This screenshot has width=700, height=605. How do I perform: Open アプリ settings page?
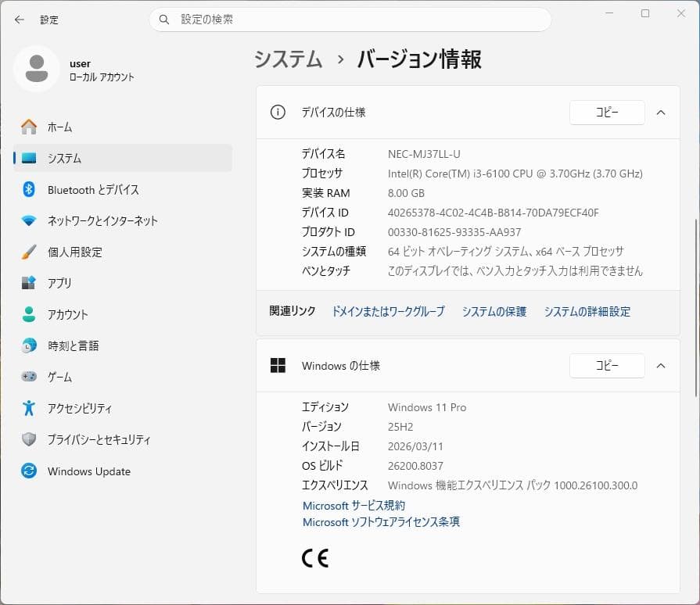[x=123, y=283]
